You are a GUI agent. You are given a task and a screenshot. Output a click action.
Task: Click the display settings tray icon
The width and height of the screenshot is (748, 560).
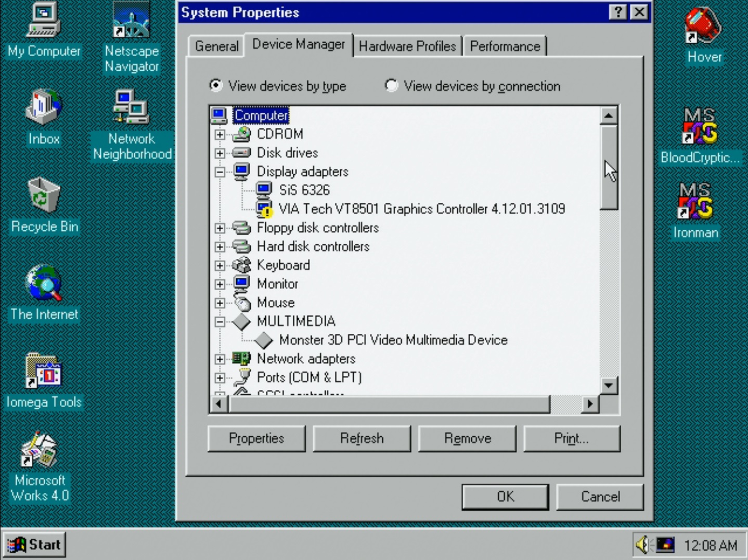(x=665, y=545)
